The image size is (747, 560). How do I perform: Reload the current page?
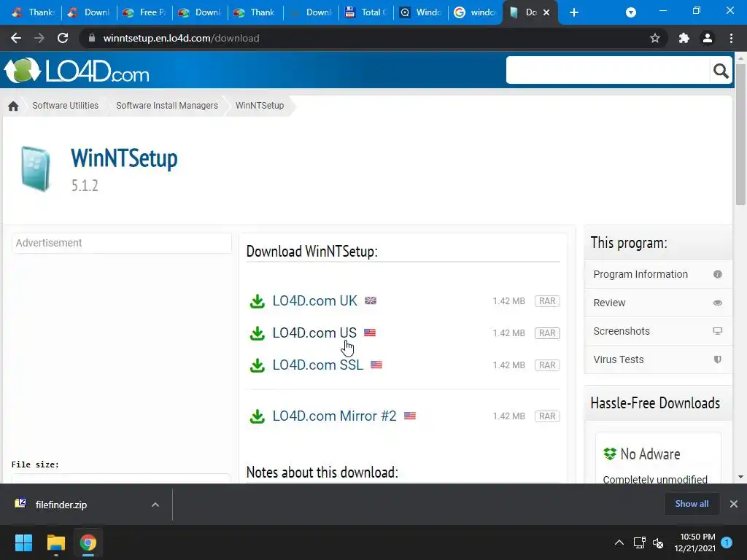63,38
